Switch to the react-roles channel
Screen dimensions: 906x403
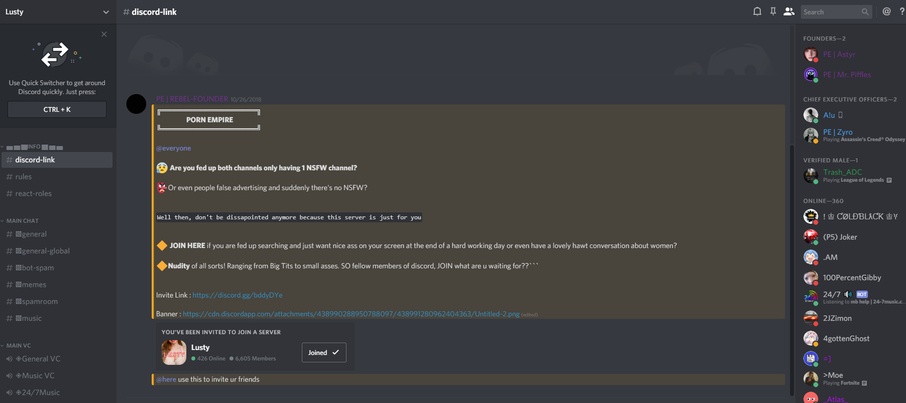click(34, 194)
